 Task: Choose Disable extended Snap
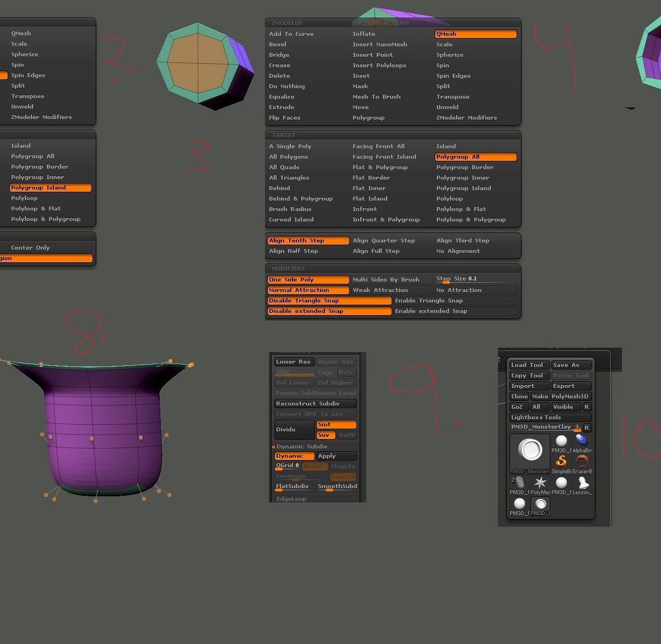tap(329, 311)
